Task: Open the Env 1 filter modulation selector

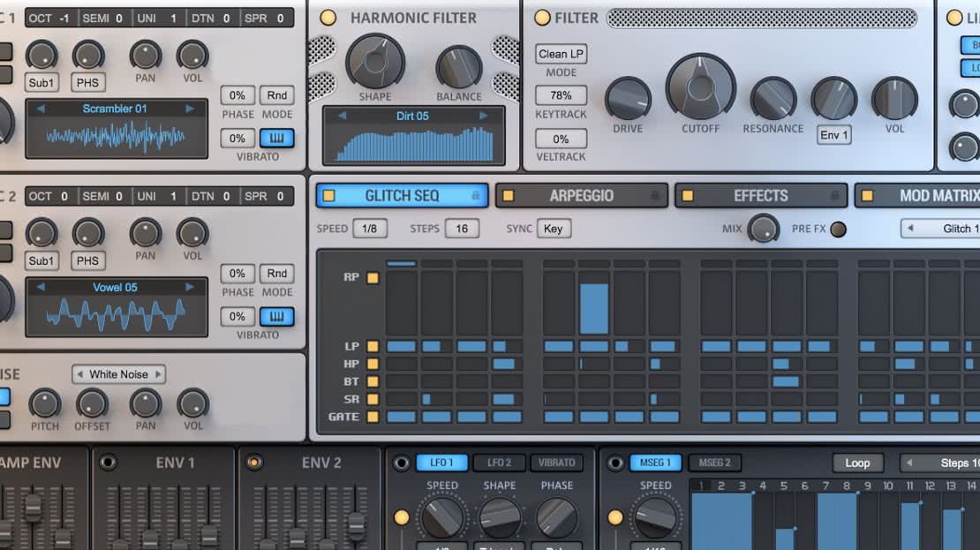Action: coord(833,135)
